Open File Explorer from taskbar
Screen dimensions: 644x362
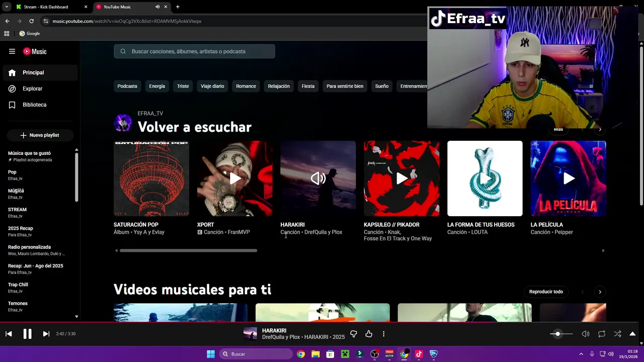click(315, 354)
